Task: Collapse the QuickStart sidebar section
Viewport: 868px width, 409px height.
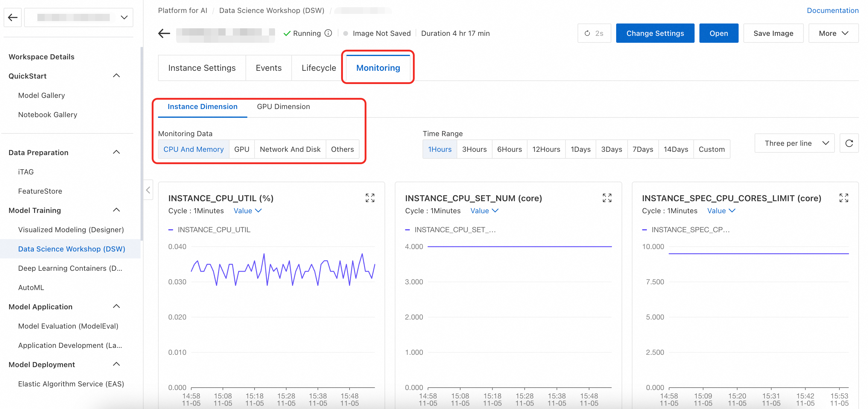Action: point(116,76)
